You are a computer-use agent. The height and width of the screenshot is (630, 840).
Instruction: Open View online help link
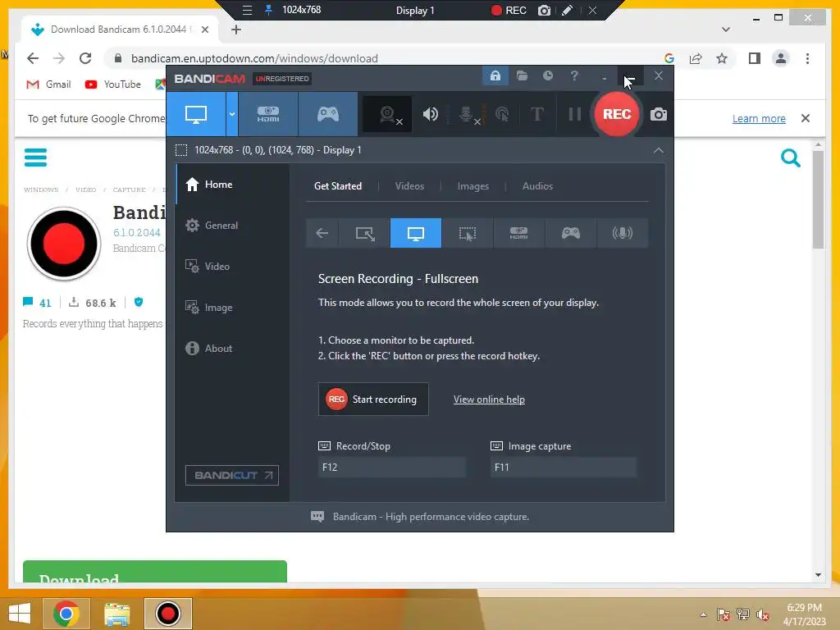pyautogui.click(x=489, y=399)
